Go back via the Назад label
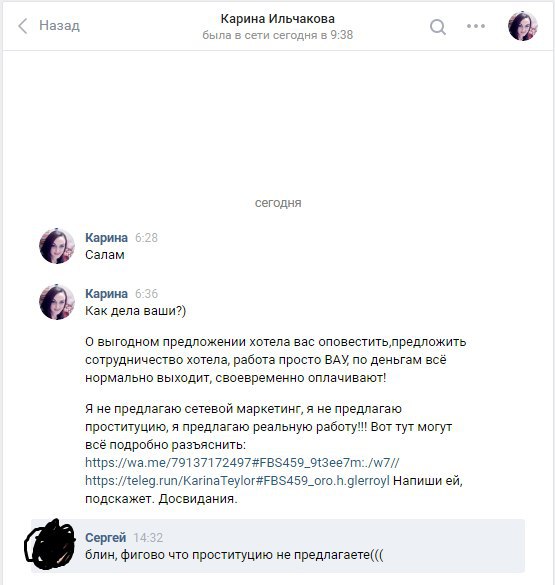This screenshot has width=555, height=585. [x=59, y=25]
